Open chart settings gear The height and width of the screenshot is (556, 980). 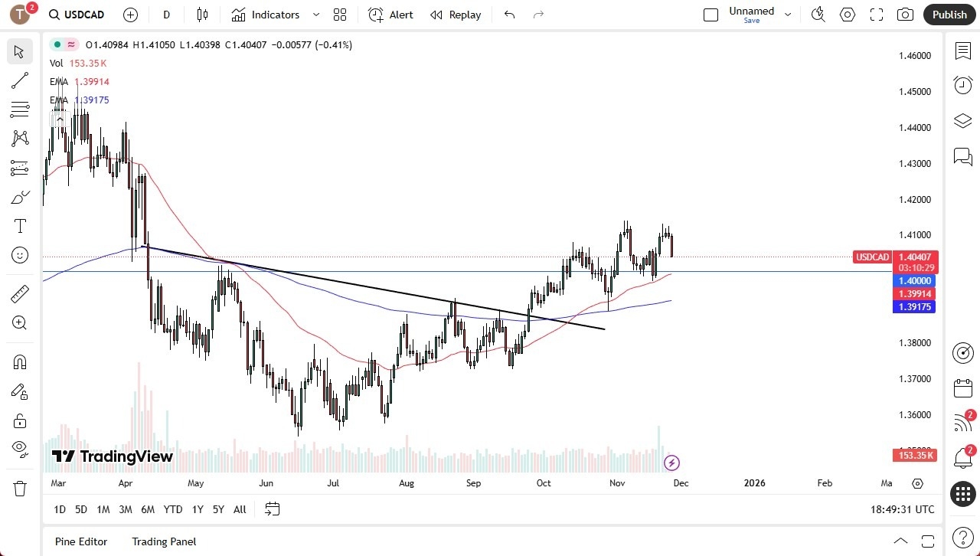847,14
